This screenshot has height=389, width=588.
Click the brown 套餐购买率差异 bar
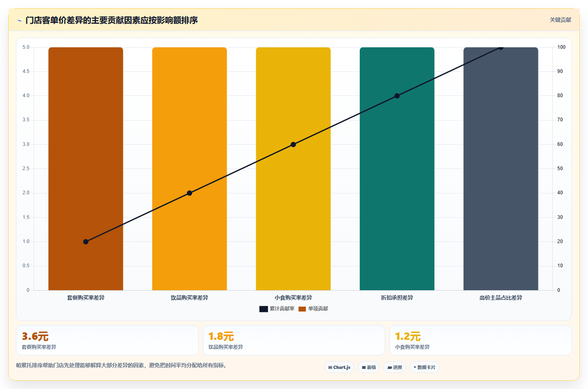[x=86, y=168]
